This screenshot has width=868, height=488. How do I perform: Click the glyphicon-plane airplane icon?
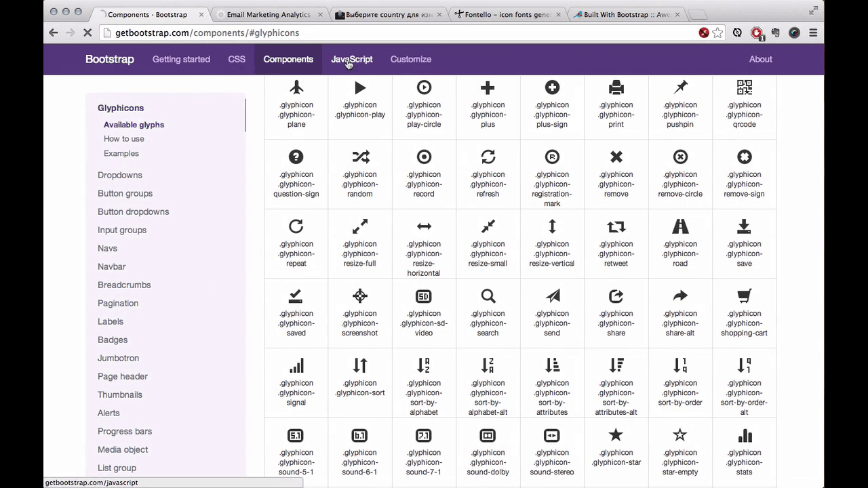click(296, 87)
